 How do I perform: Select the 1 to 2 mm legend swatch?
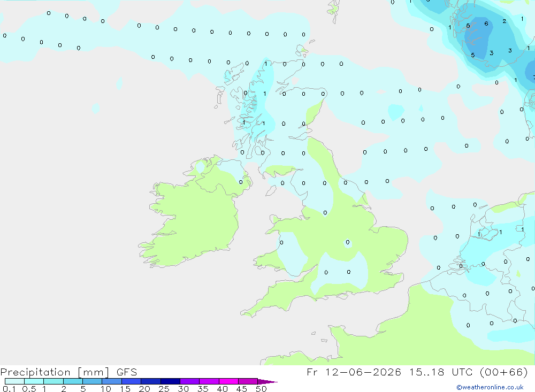point(53,381)
